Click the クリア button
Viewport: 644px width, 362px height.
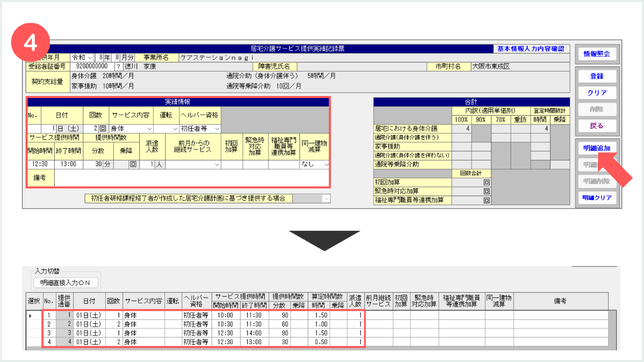tap(597, 93)
